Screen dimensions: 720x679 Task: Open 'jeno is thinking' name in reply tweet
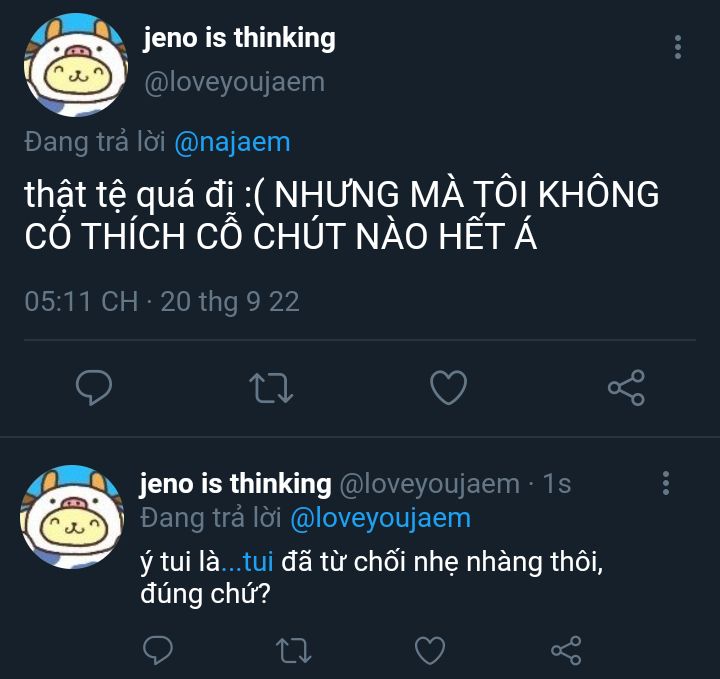coord(235,484)
